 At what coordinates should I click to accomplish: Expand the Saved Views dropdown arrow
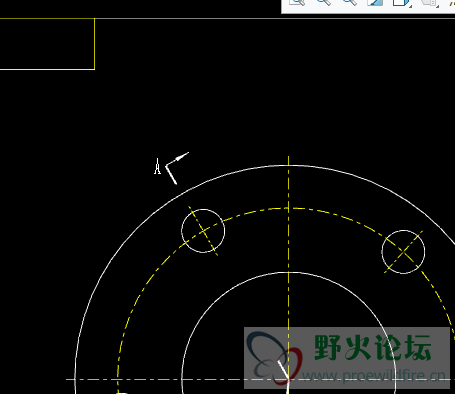click(x=438, y=6)
